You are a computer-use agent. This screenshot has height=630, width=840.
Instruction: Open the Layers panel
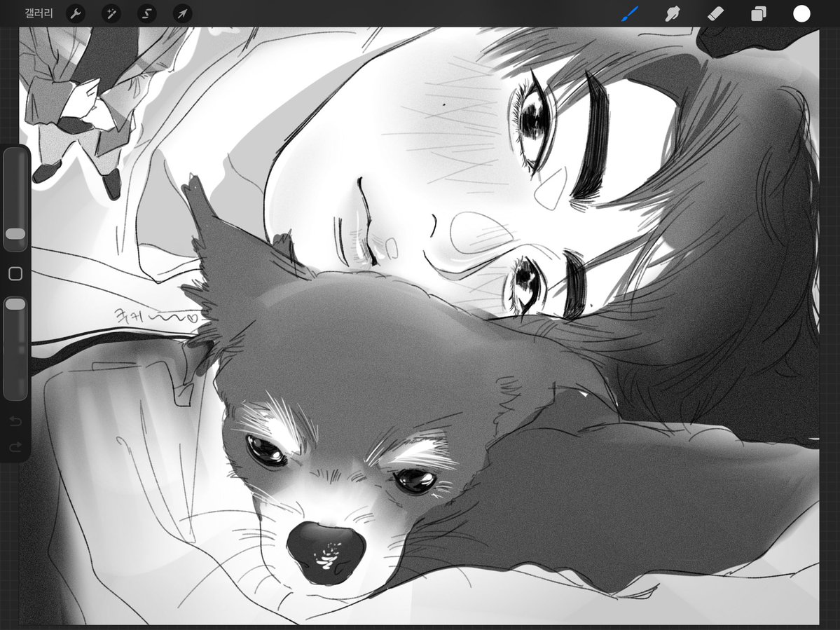[759, 13]
